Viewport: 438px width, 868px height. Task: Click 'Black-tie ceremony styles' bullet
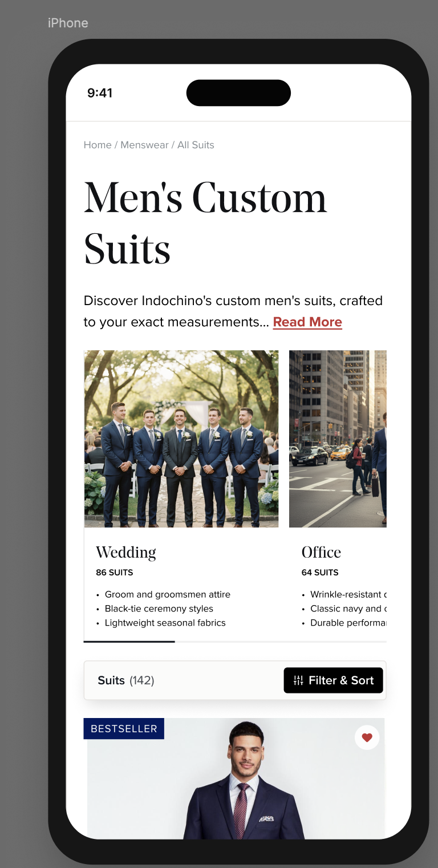coord(159,609)
